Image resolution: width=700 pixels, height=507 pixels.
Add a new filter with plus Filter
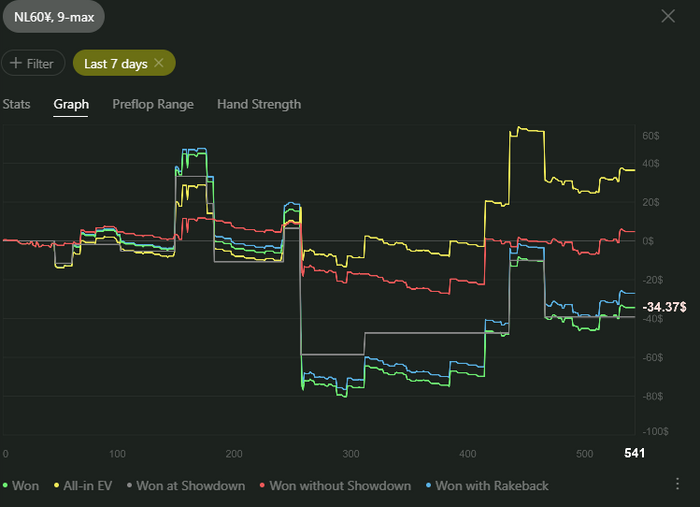point(32,63)
